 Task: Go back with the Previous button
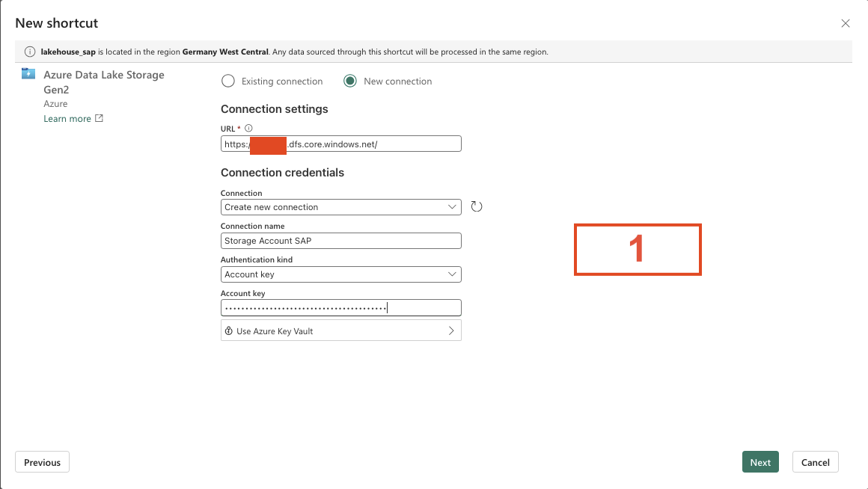43,462
